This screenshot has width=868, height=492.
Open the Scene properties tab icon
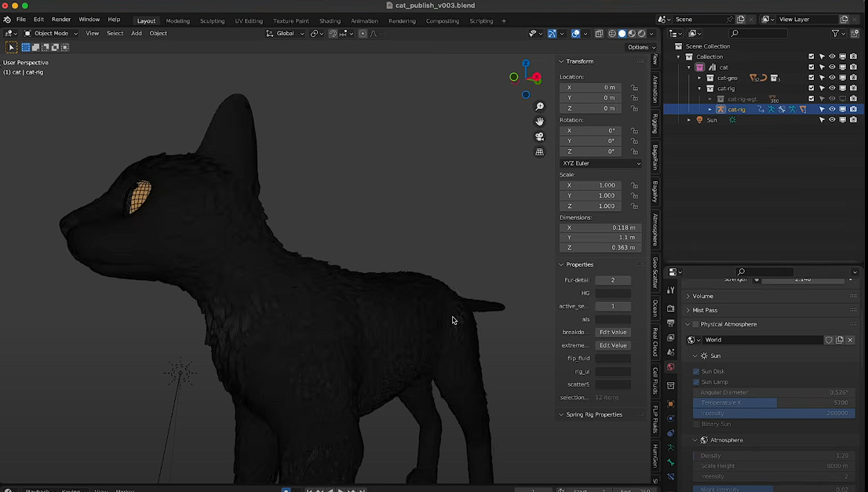pos(671,352)
